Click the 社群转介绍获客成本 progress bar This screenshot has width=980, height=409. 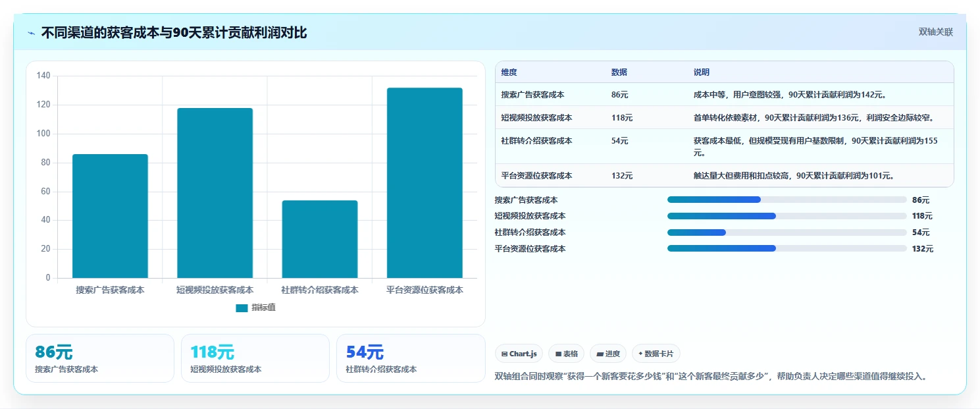pyautogui.click(x=787, y=232)
